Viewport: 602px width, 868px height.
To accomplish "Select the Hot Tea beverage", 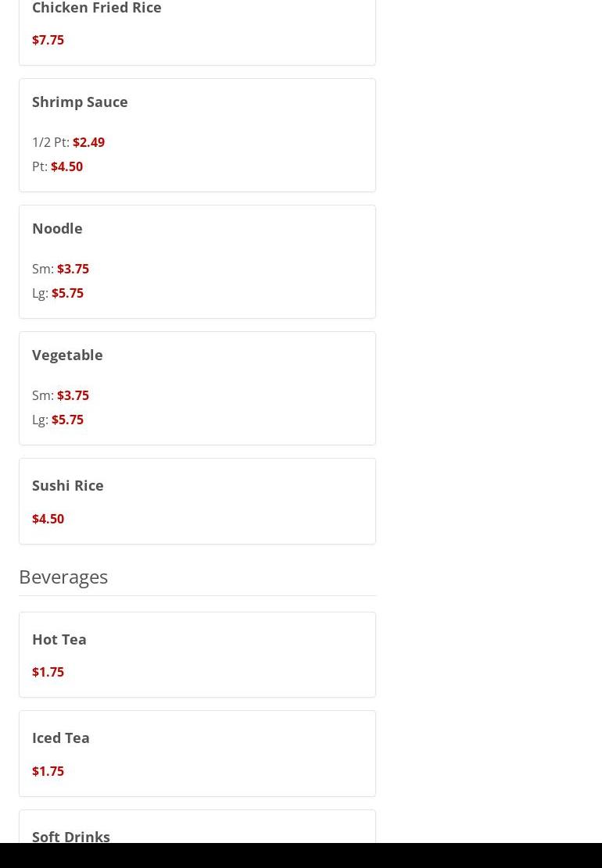I will 197,655.
